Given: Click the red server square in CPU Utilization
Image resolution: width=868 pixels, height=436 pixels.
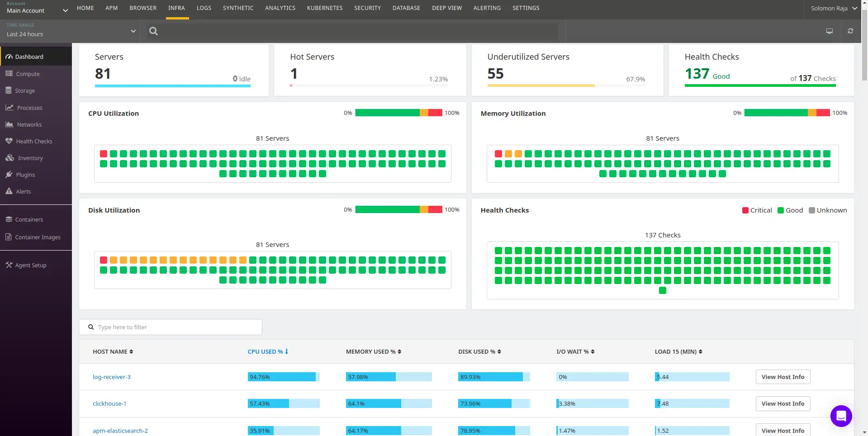Looking at the screenshot, I should point(104,154).
